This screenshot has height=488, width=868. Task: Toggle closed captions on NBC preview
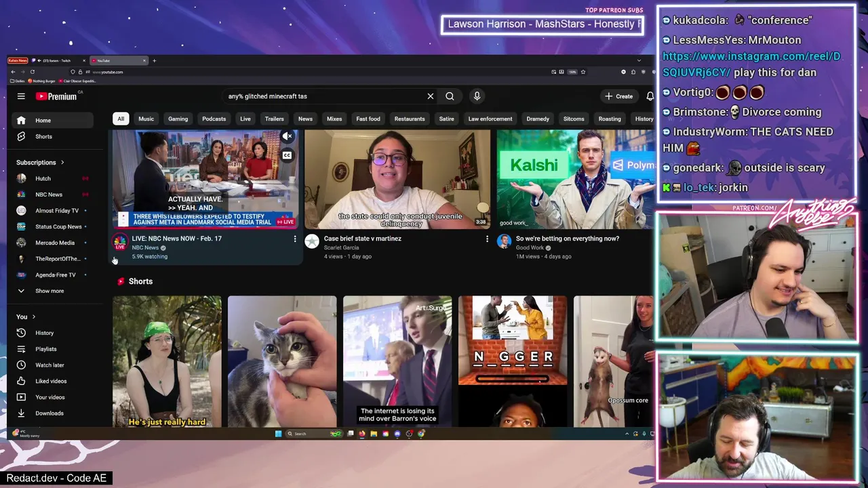point(287,155)
